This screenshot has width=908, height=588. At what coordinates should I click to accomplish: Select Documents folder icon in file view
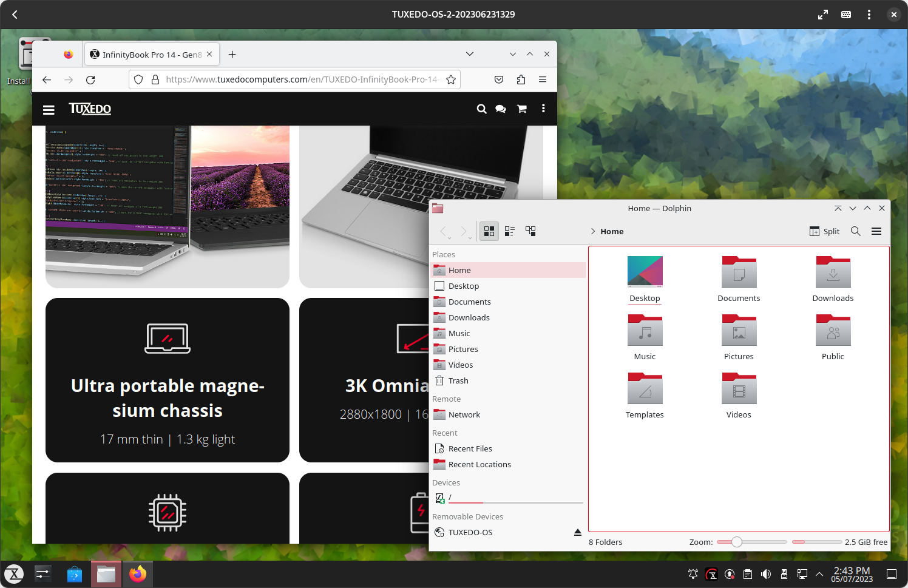click(739, 271)
